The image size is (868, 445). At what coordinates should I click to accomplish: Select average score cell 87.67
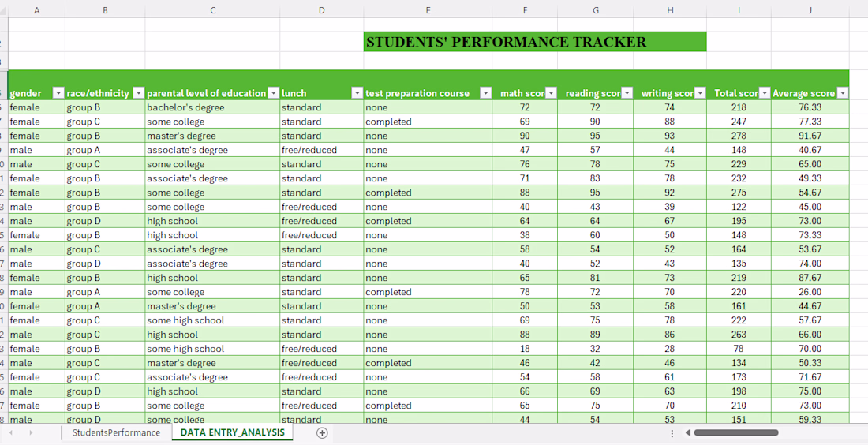pos(810,278)
